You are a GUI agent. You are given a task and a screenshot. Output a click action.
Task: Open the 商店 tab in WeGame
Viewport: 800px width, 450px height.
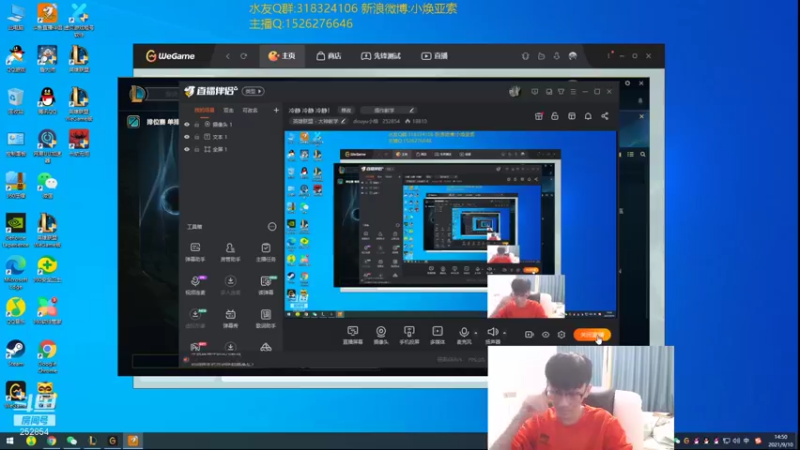(x=329, y=56)
